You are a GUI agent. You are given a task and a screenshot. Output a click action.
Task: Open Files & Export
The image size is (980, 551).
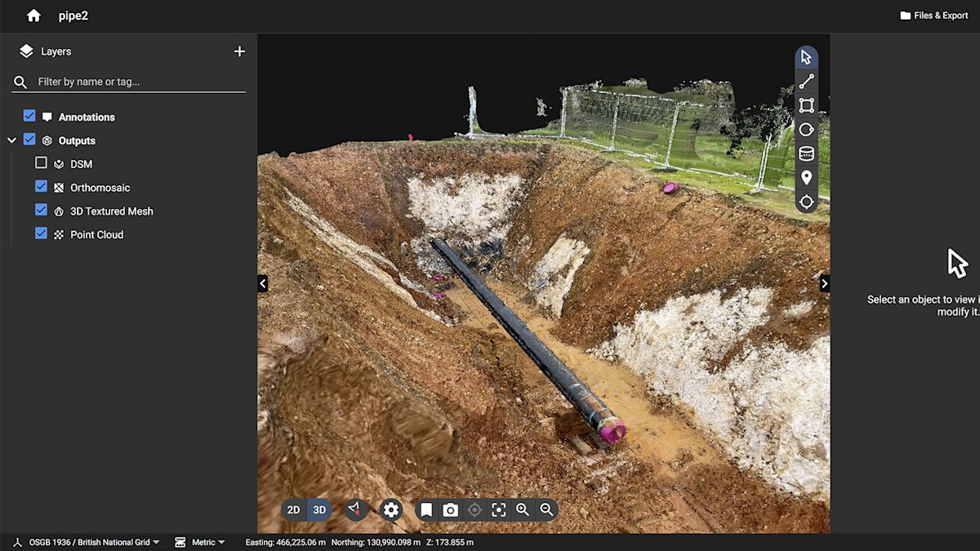933,15
